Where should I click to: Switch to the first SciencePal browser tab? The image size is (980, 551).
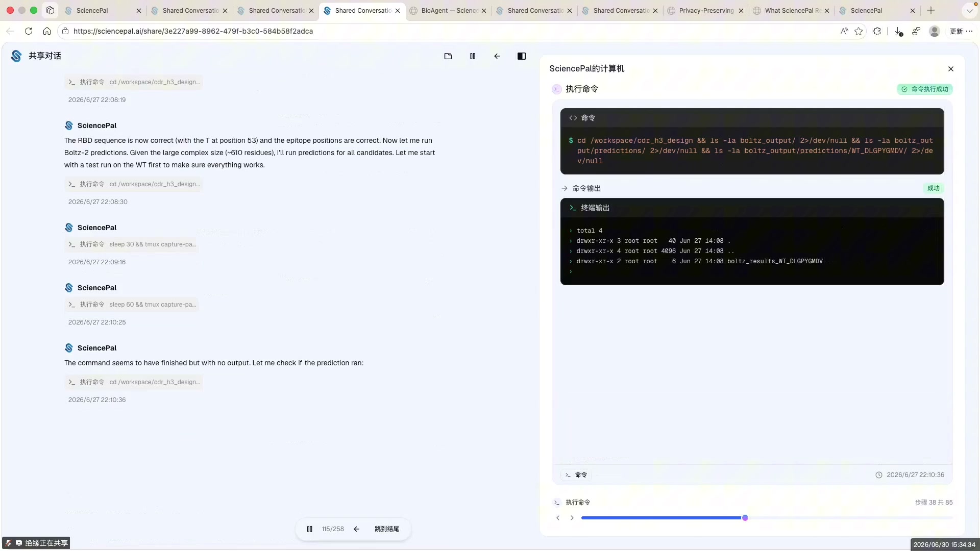pos(102,10)
